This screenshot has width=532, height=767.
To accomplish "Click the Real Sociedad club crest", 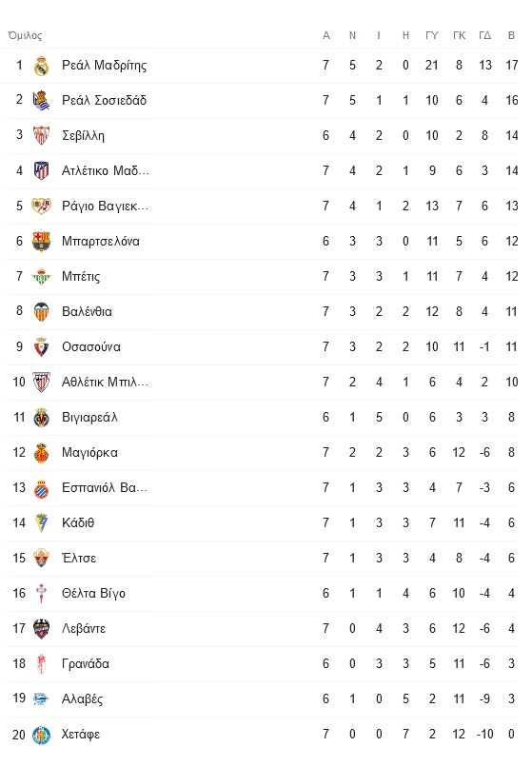I will tap(42, 101).
